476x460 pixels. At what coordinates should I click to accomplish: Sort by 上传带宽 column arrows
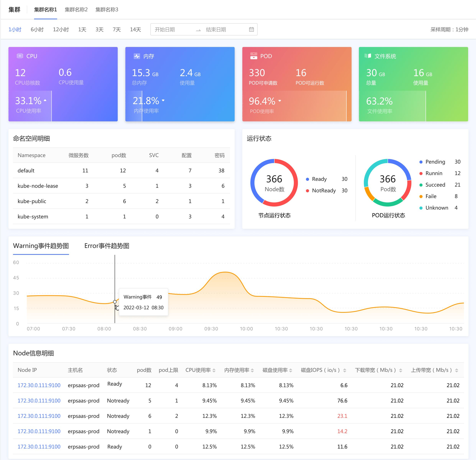457,370
